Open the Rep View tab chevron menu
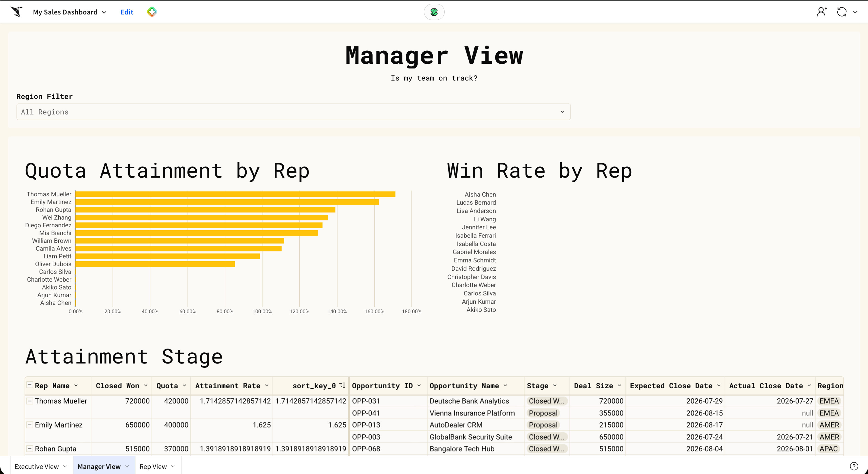This screenshot has height=474, width=868. 173,466
